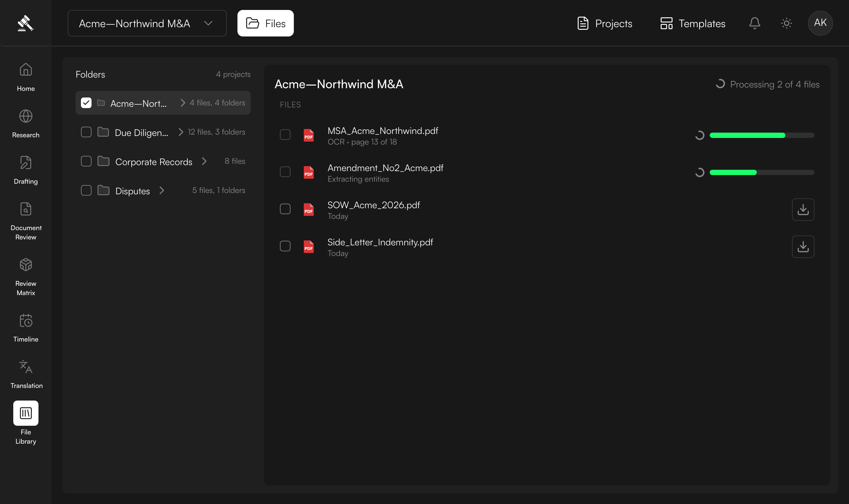
Task: Open the AK user avatar
Action: (x=820, y=23)
